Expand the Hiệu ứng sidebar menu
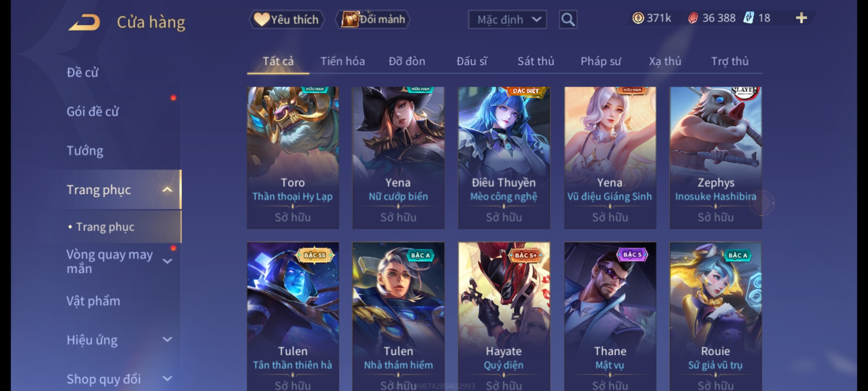 point(167,340)
